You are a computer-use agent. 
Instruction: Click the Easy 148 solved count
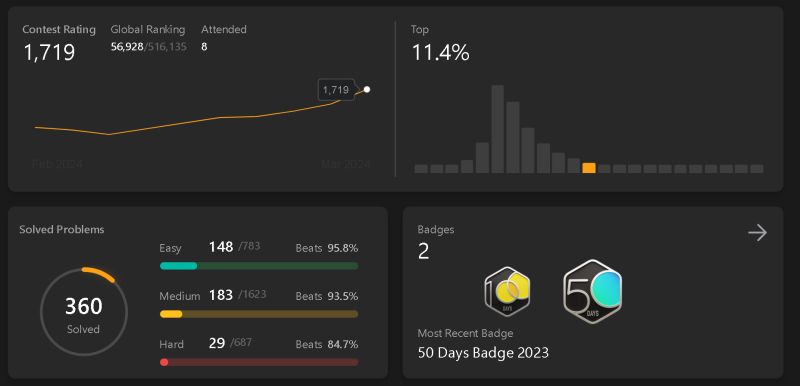pyautogui.click(x=220, y=247)
